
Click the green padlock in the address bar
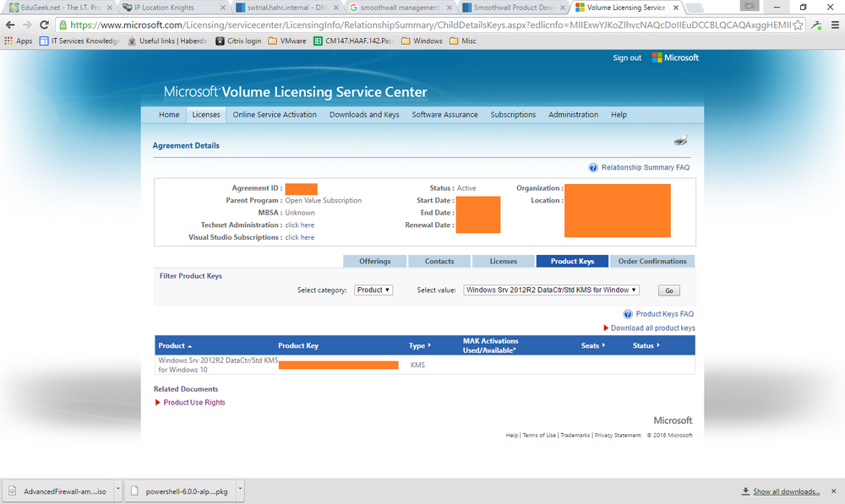(x=63, y=24)
